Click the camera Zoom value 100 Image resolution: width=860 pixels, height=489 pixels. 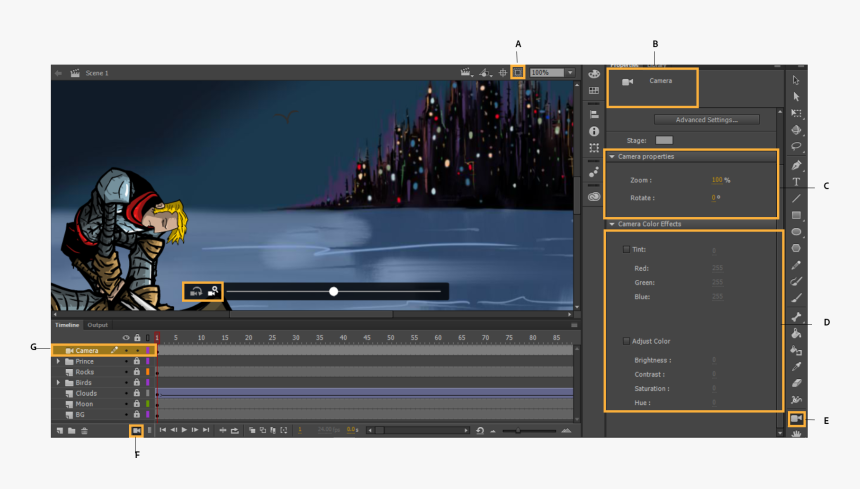(717, 180)
